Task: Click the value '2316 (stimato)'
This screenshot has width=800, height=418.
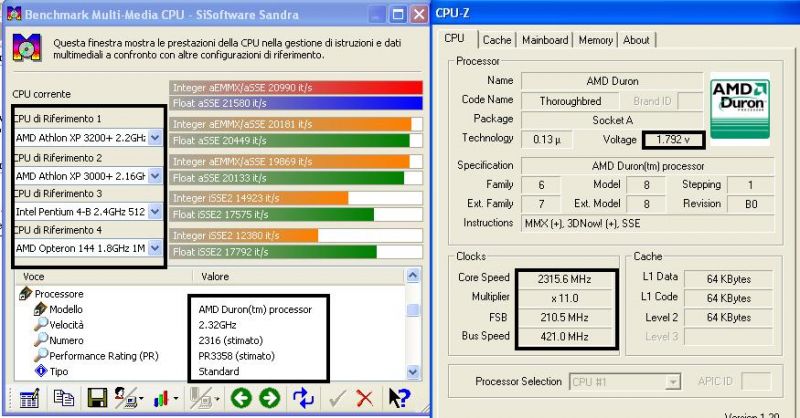Action: (231, 340)
